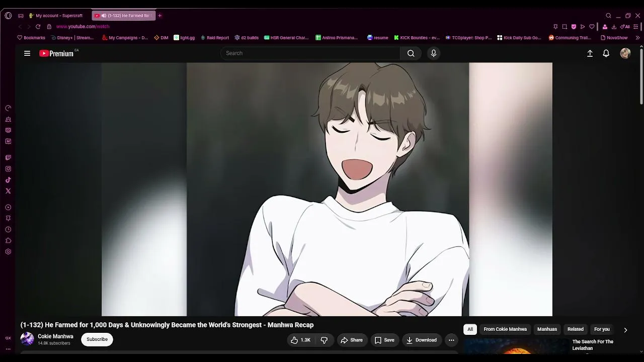Open the GX Corner controller icon
Viewport: 644px width, 362px height.
tap(21, 16)
